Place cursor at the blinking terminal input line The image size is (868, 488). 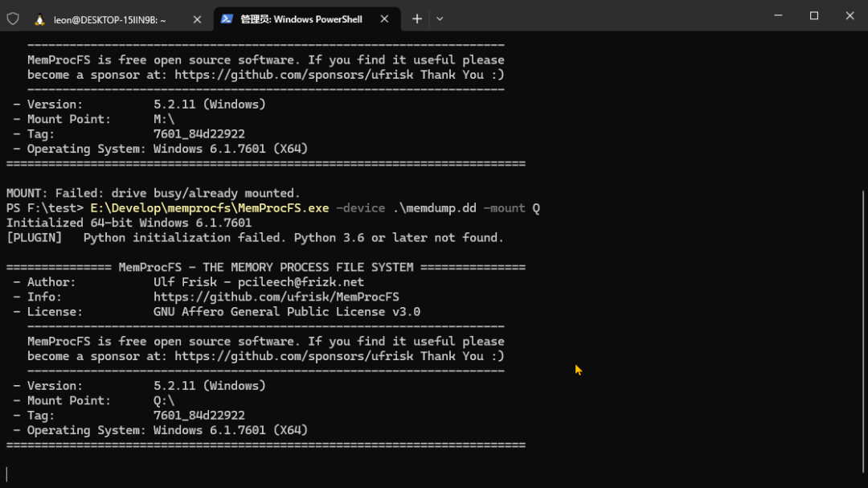point(7,474)
